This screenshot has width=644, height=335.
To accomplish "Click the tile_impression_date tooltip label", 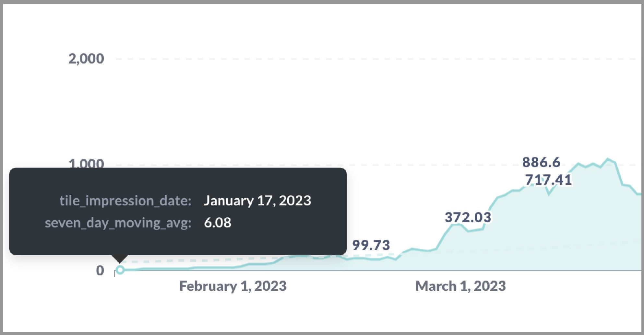I will (x=125, y=201).
